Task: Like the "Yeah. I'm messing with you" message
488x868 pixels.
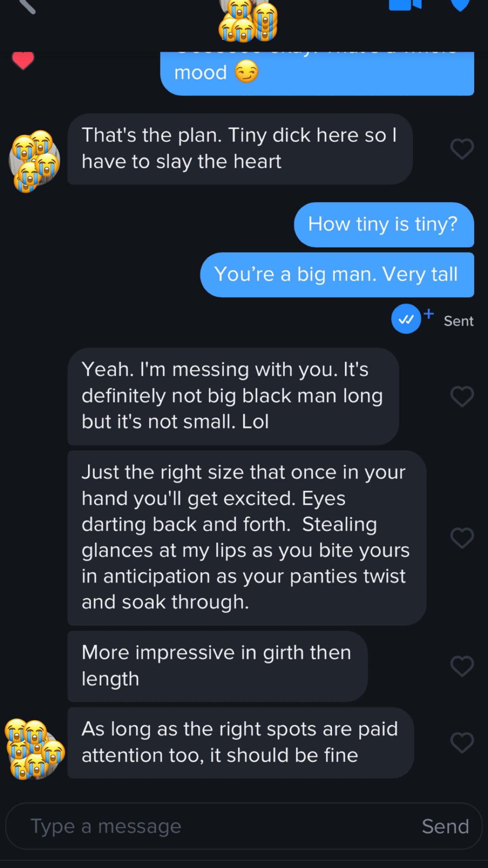Action: (x=462, y=396)
